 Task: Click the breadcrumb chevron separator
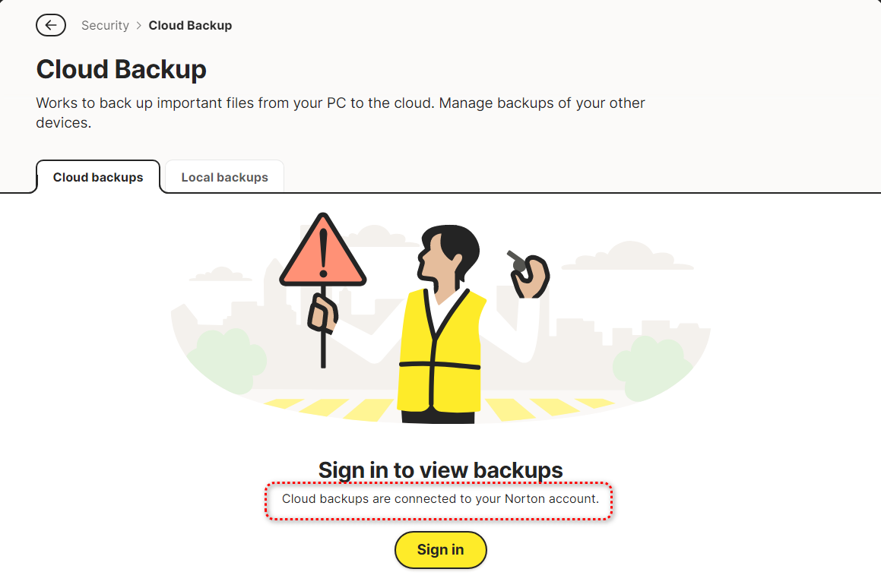pos(139,26)
